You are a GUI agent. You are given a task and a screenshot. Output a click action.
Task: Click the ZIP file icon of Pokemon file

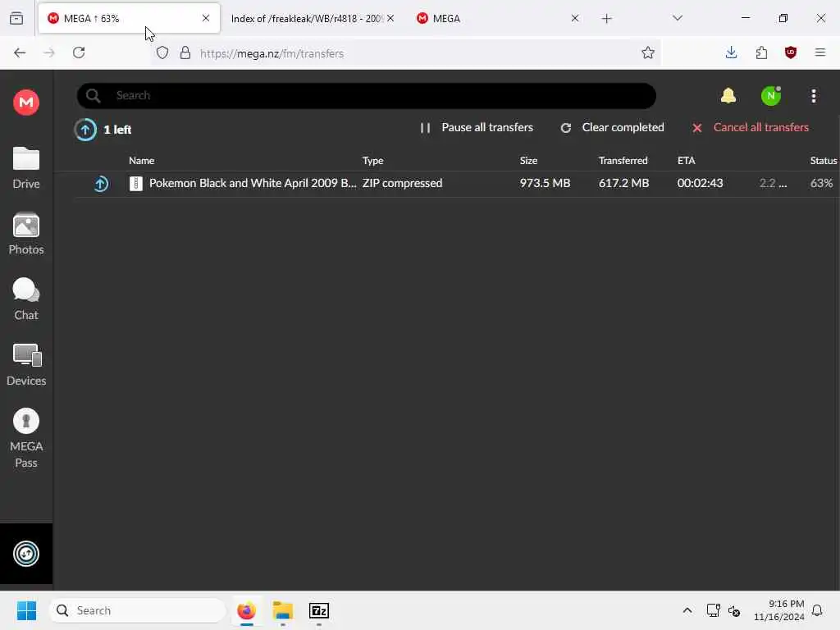tap(136, 184)
